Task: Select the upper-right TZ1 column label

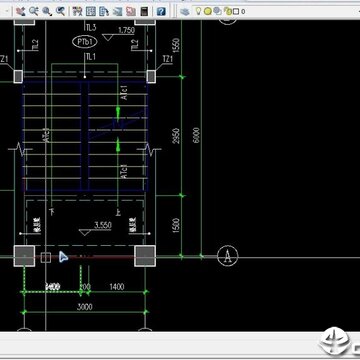Action: coord(168,59)
